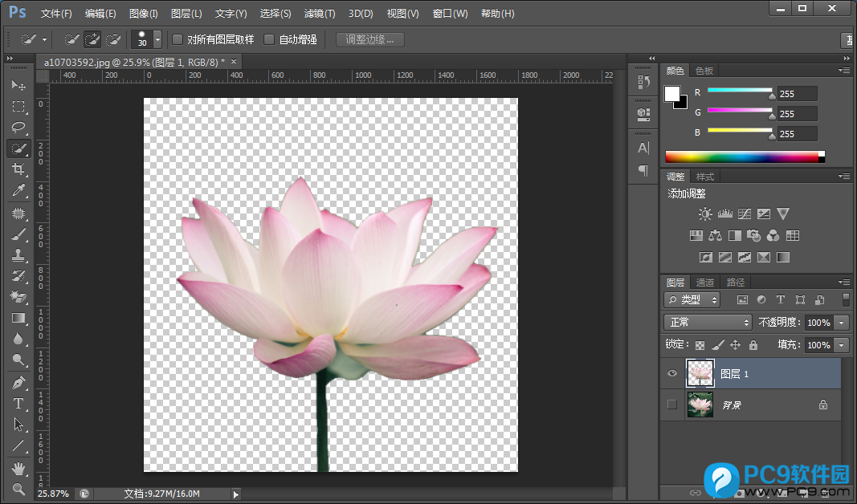The width and height of the screenshot is (857, 504).
Task: Select the Eraser tool
Action: [18, 296]
